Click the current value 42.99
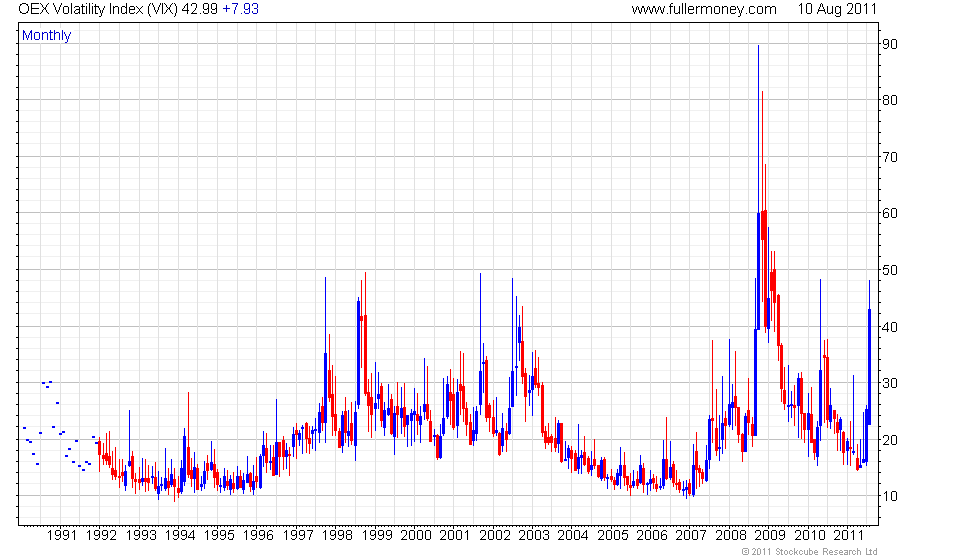The width and height of the screenshot is (960, 560). coord(200,9)
